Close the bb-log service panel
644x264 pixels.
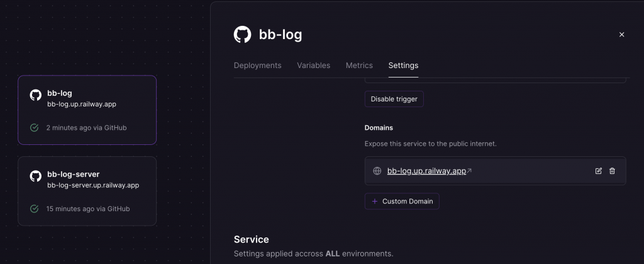pos(621,35)
